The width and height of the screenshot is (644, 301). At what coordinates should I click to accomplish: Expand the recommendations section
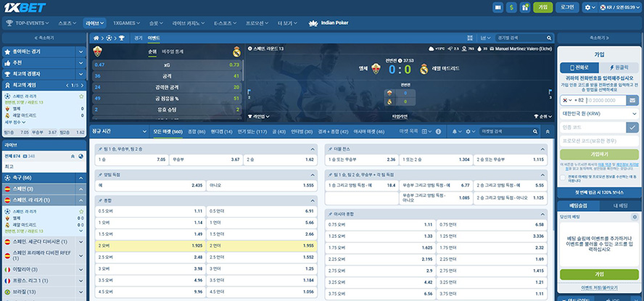81,63
